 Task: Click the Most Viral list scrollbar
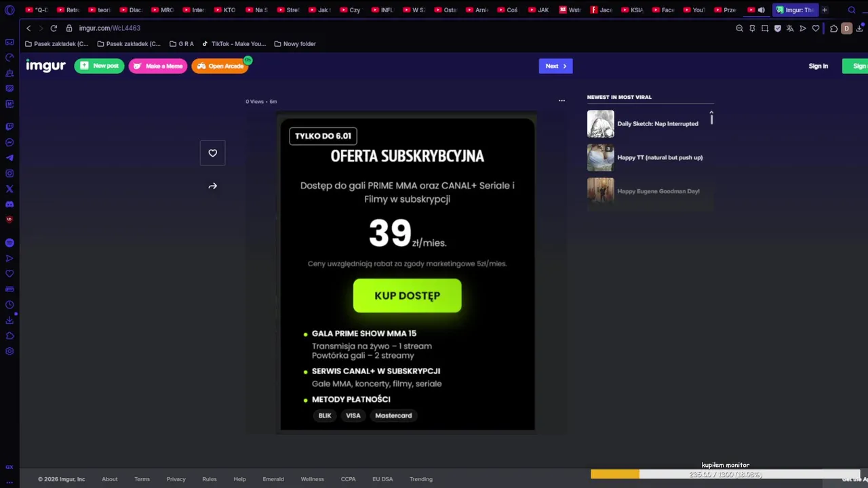tap(711, 118)
